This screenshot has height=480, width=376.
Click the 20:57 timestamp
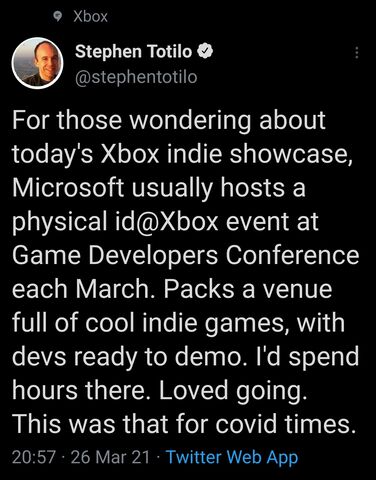(x=34, y=457)
